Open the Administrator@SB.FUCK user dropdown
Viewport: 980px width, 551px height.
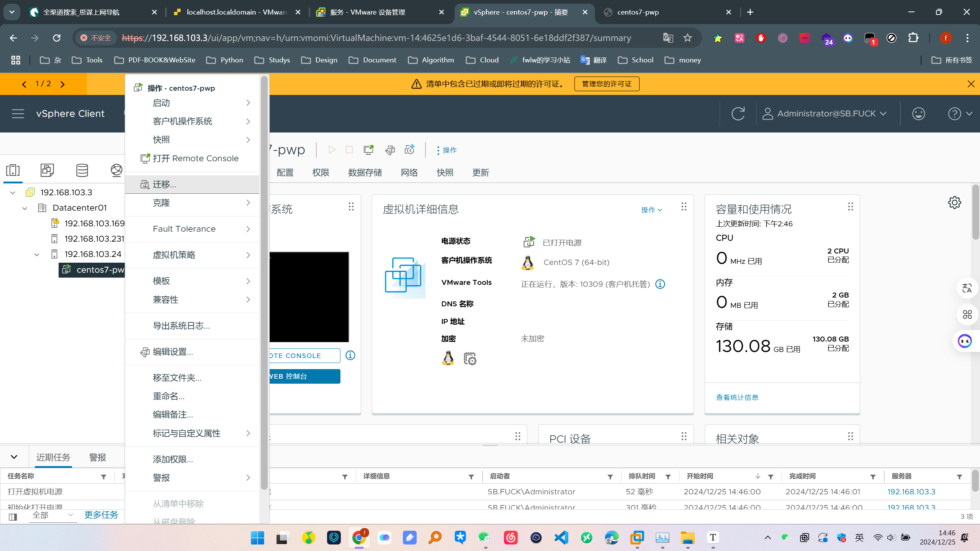point(825,114)
